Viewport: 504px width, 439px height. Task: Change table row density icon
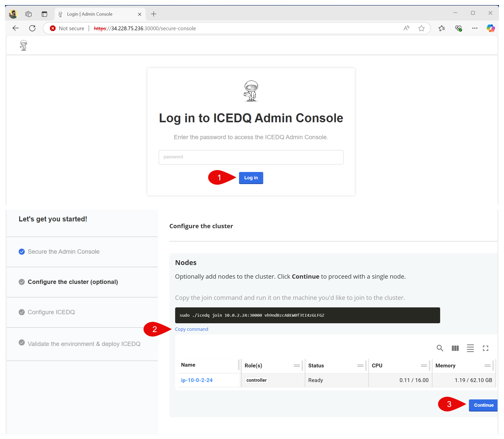470,348
